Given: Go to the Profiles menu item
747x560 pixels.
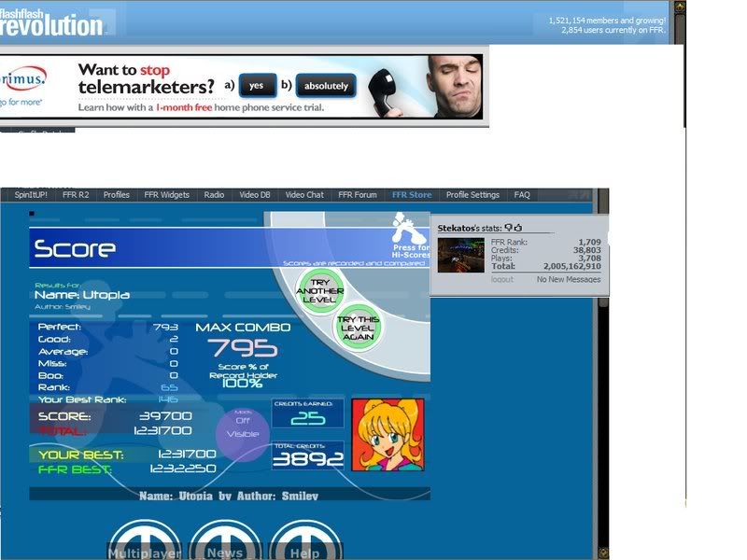Looking at the screenshot, I should coord(116,195).
